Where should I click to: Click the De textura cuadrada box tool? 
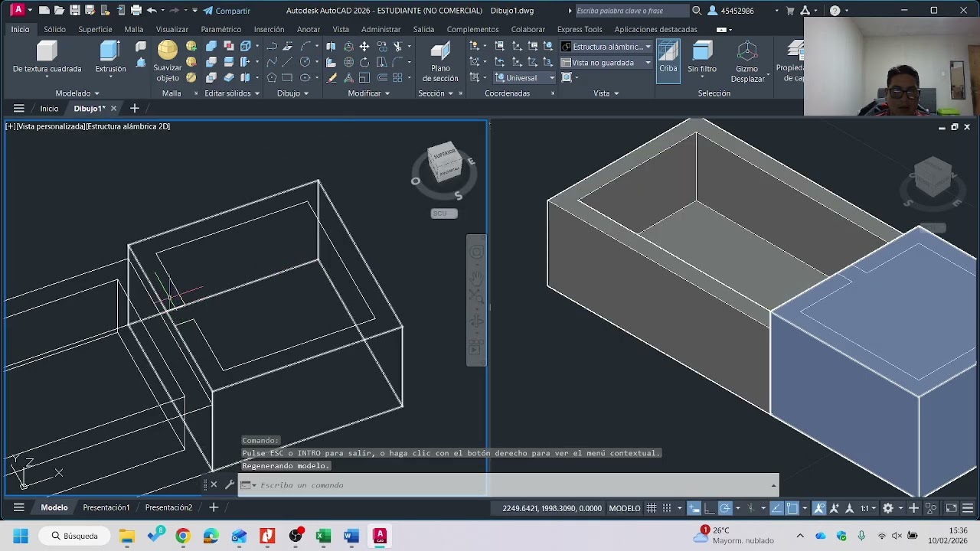(x=47, y=58)
